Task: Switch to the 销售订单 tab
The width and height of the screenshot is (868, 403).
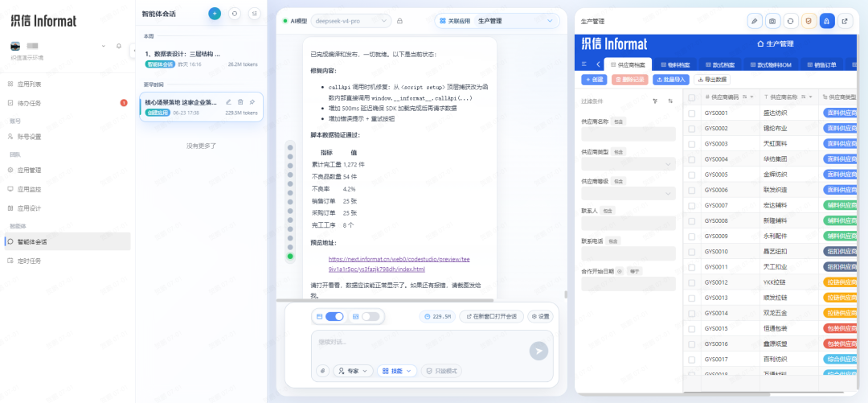Action: tap(823, 65)
